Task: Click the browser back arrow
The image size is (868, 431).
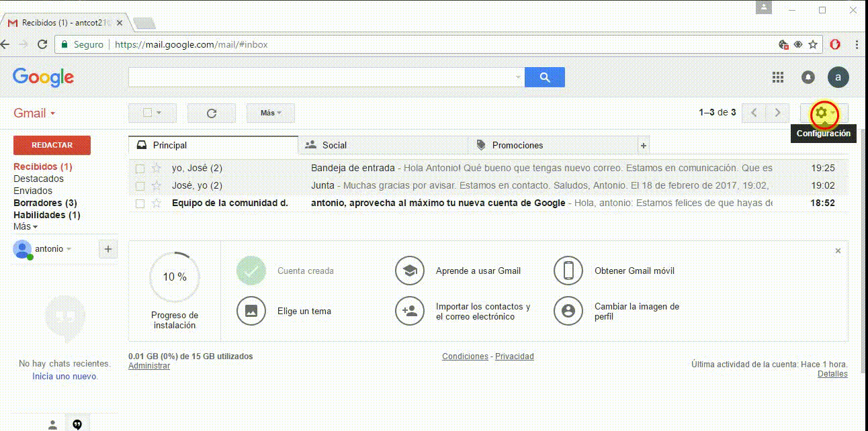Action: [x=5, y=44]
